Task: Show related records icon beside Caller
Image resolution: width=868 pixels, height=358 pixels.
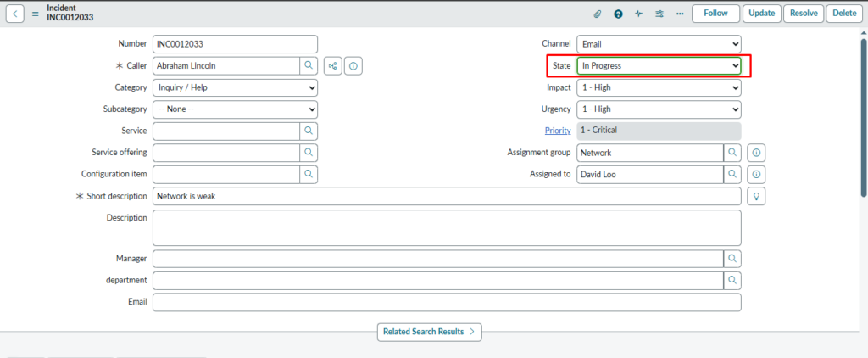Action: coord(333,65)
